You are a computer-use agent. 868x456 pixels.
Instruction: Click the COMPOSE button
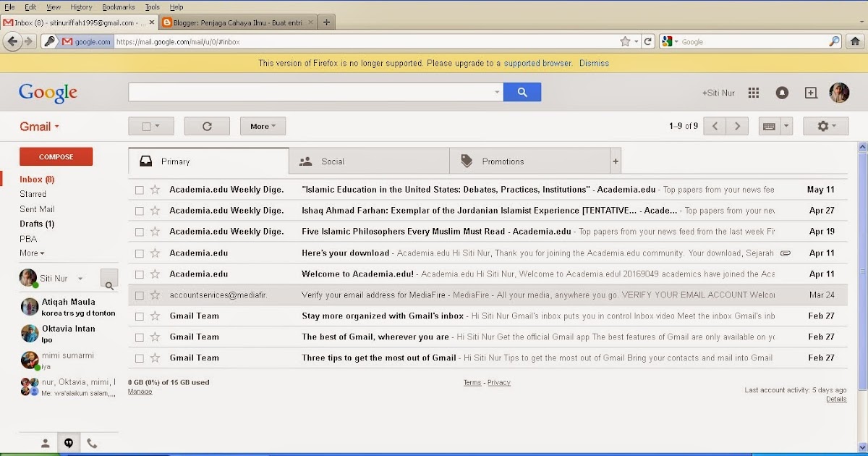[x=56, y=157]
